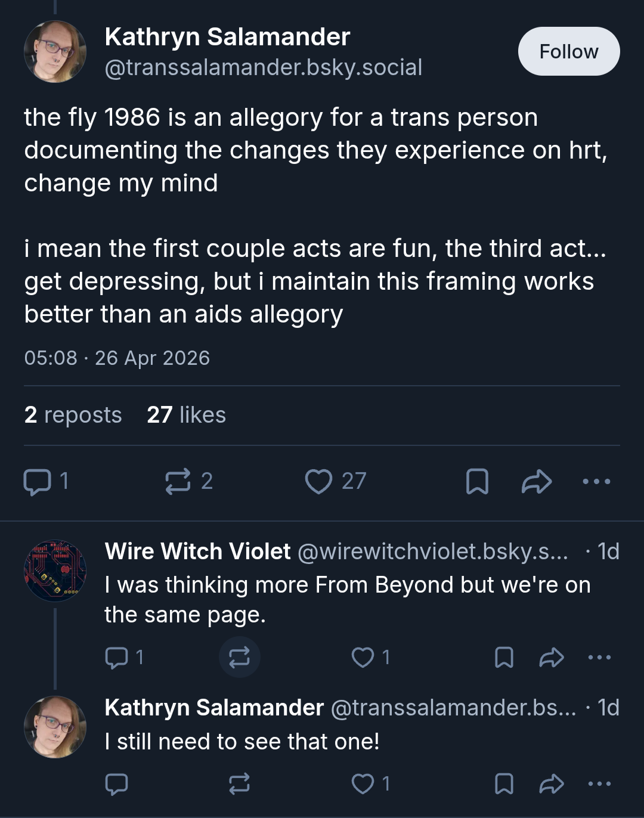Like the main post with 27 likes
644x818 pixels.
336,482
